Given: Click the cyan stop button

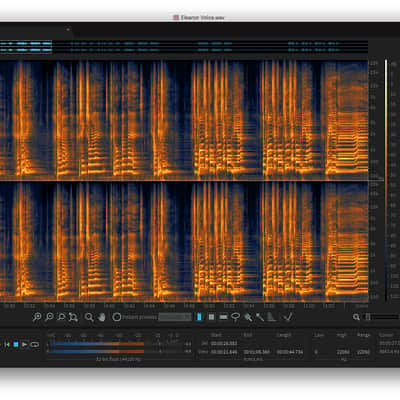Looking at the screenshot, I should [16, 345].
